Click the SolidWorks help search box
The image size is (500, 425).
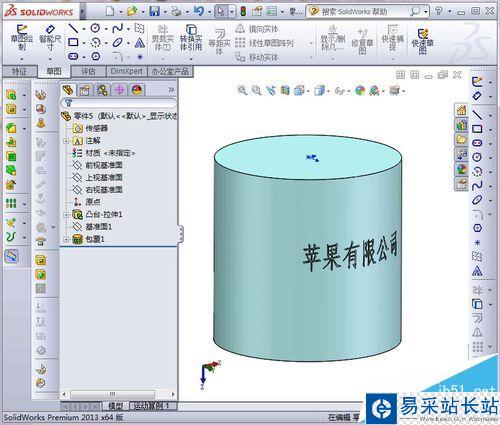367,12
